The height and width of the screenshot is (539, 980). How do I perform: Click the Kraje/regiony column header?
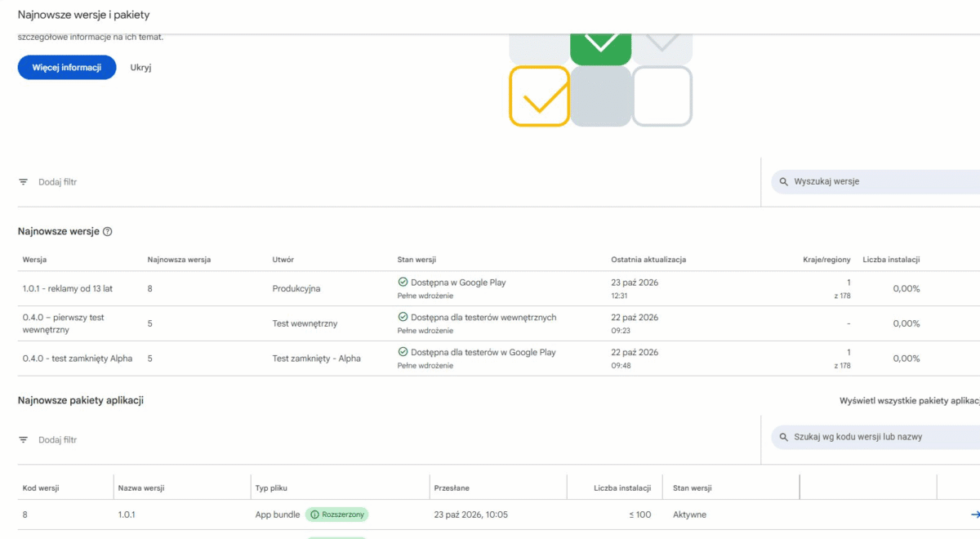click(826, 260)
